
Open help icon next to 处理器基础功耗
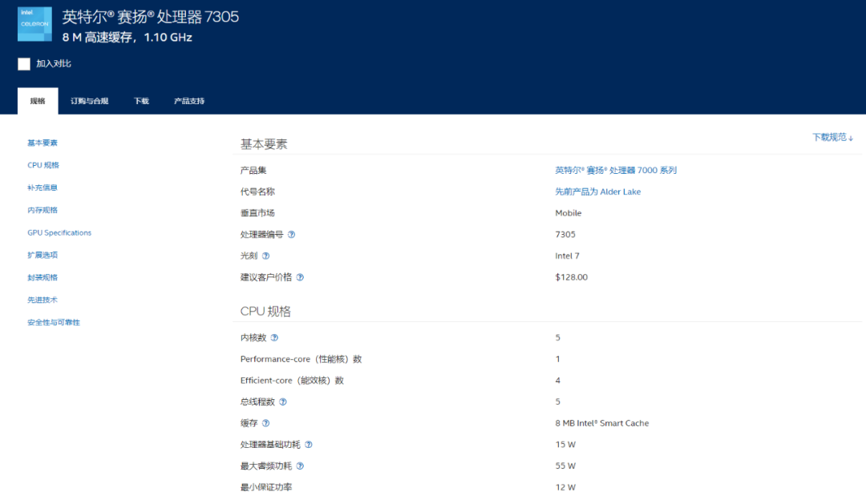309,445
